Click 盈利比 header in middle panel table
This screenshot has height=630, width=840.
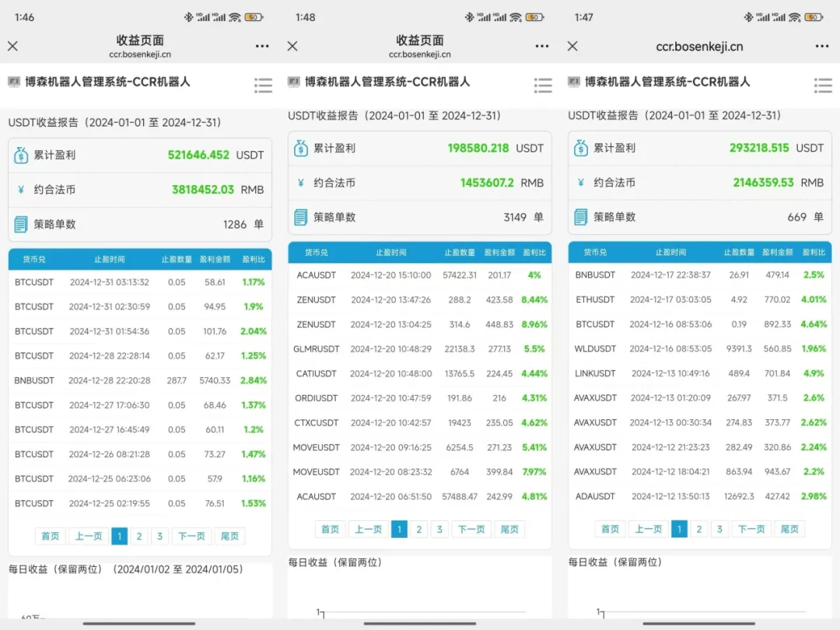click(x=534, y=252)
